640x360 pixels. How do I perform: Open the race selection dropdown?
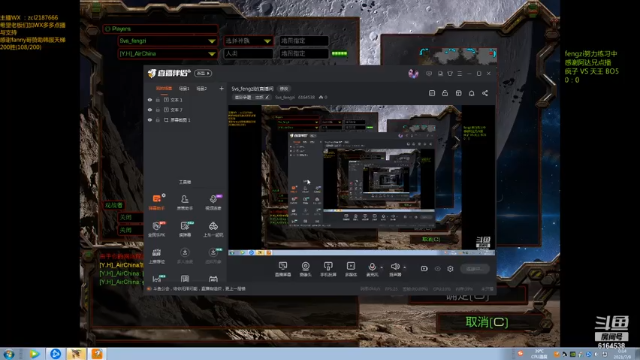(248, 41)
